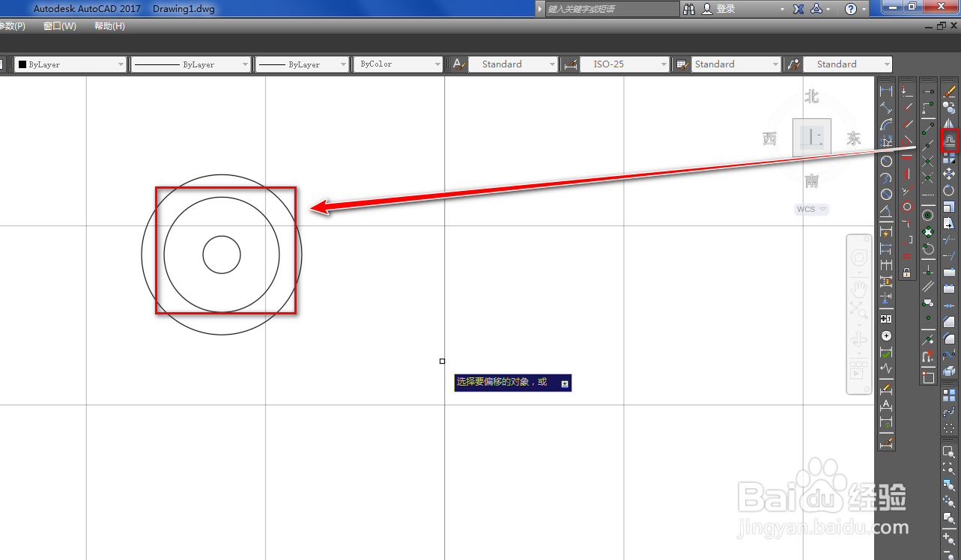The height and width of the screenshot is (560, 961).
Task: Select the Extend tool
Action: (x=949, y=256)
